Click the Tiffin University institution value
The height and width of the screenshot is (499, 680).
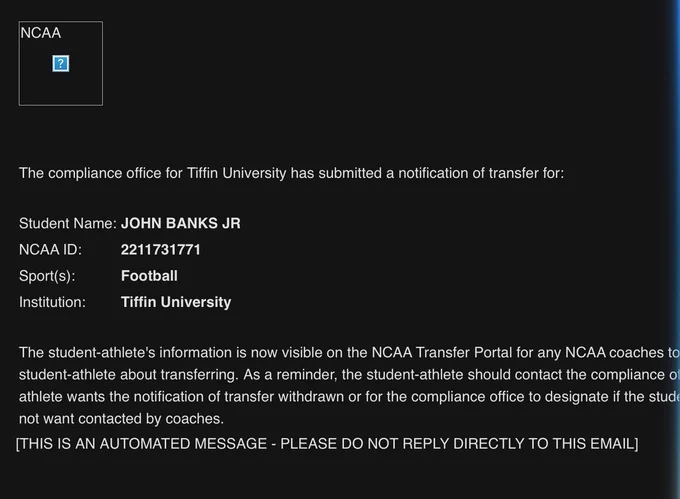pyautogui.click(x=176, y=302)
